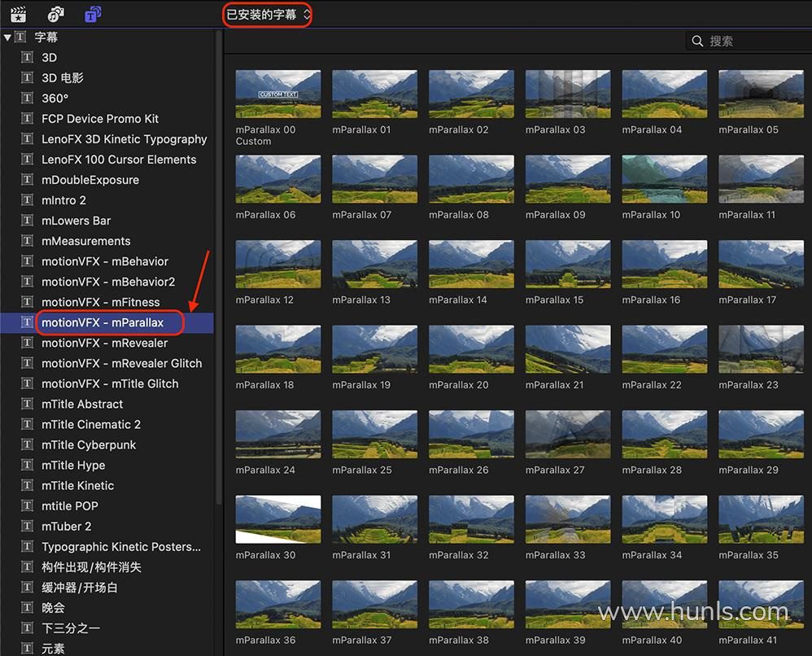Select the 元素 category
The width and height of the screenshot is (812, 656).
[x=54, y=648]
